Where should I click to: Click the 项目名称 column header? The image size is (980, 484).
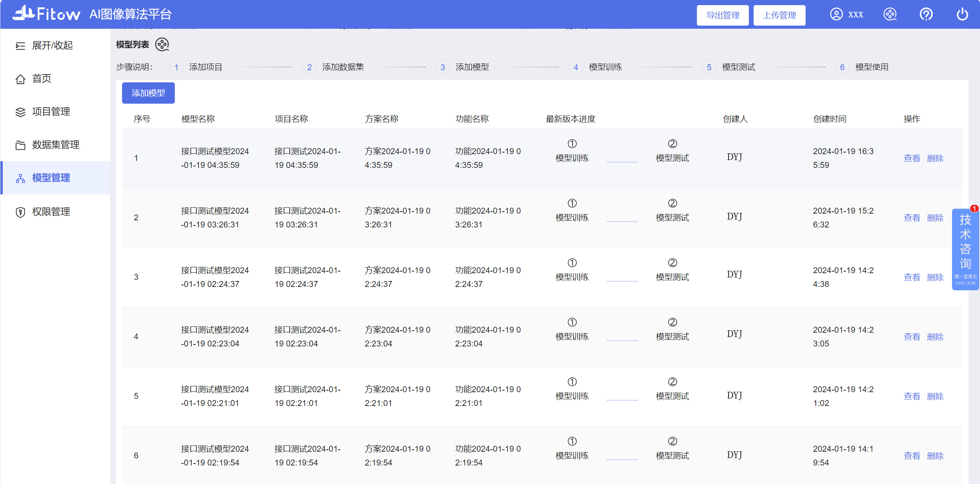(x=291, y=119)
